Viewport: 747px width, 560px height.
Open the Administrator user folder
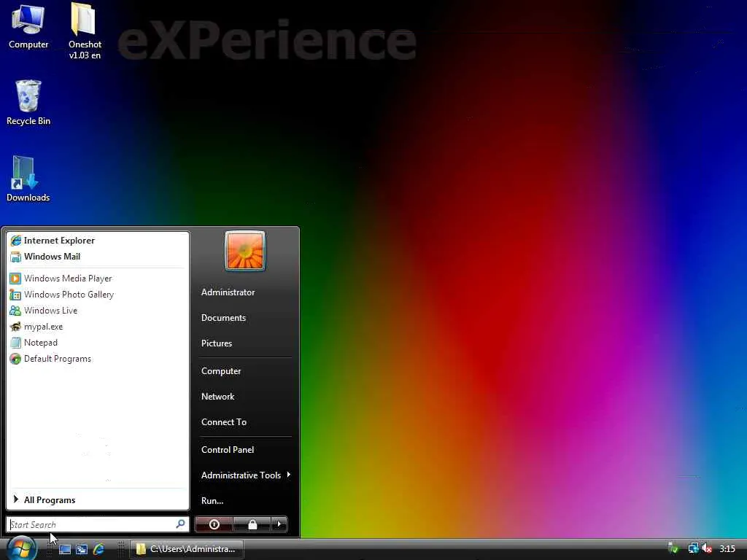tap(228, 292)
